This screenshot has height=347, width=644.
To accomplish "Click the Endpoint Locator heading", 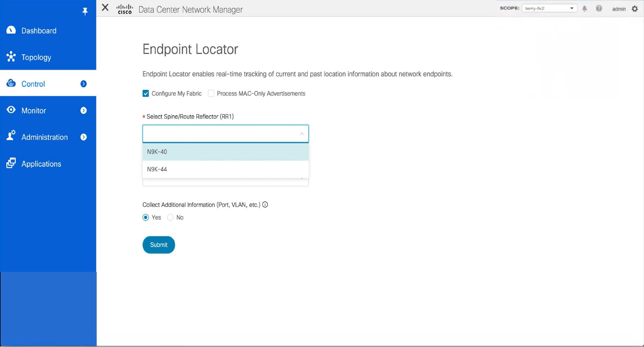I will pos(190,49).
